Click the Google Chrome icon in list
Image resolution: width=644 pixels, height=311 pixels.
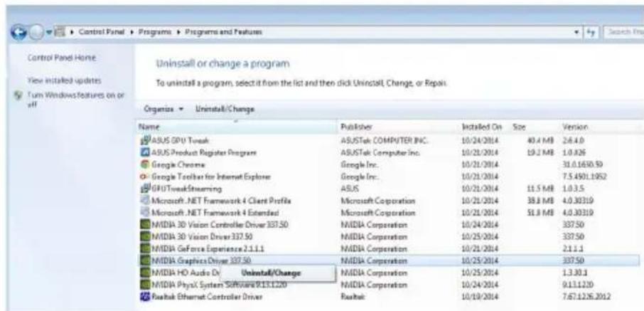point(144,165)
